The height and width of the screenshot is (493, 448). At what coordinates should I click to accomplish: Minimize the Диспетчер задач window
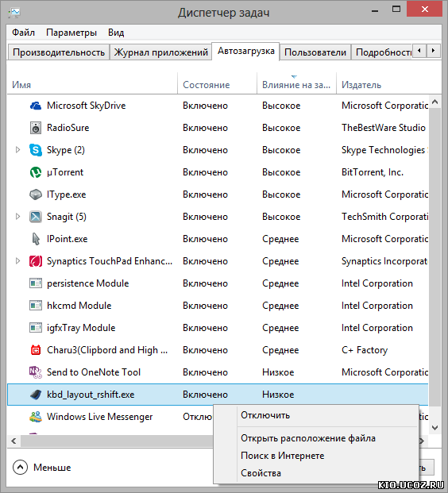pos(375,10)
